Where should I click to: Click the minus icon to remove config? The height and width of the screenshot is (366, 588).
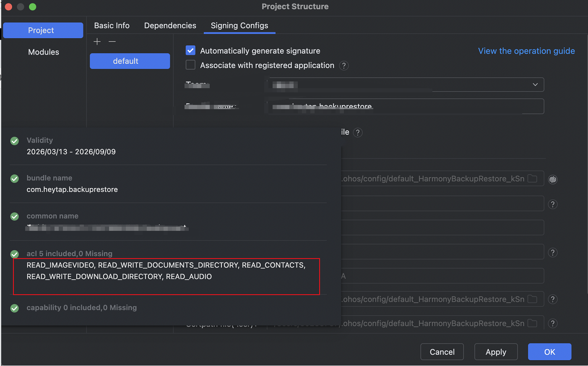click(112, 42)
